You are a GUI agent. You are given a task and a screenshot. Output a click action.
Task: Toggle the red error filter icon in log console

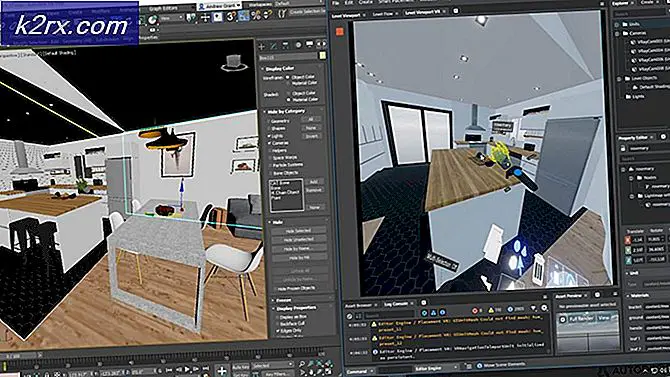(x=474, y=310)
